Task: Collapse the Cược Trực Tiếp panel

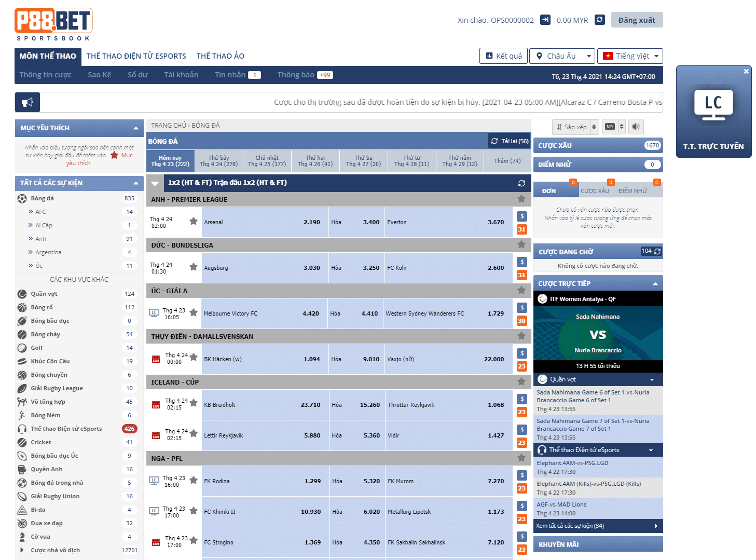Action: [655, 283]
